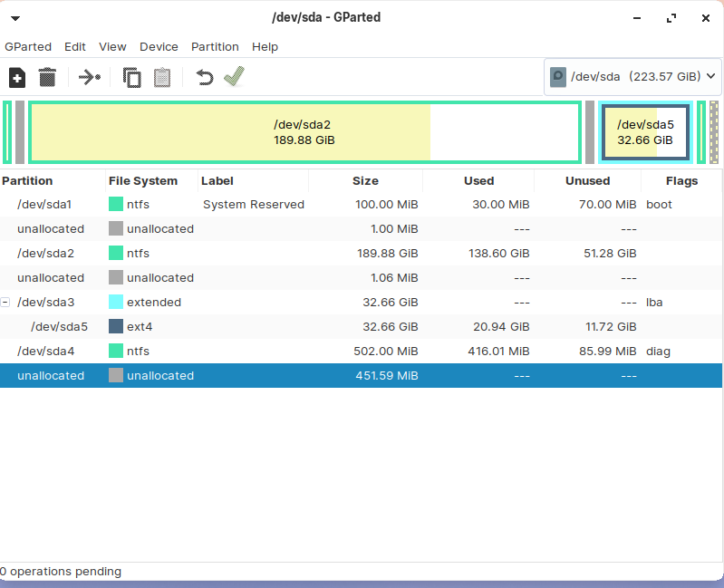Sort by the File System column header

[152, 181]
